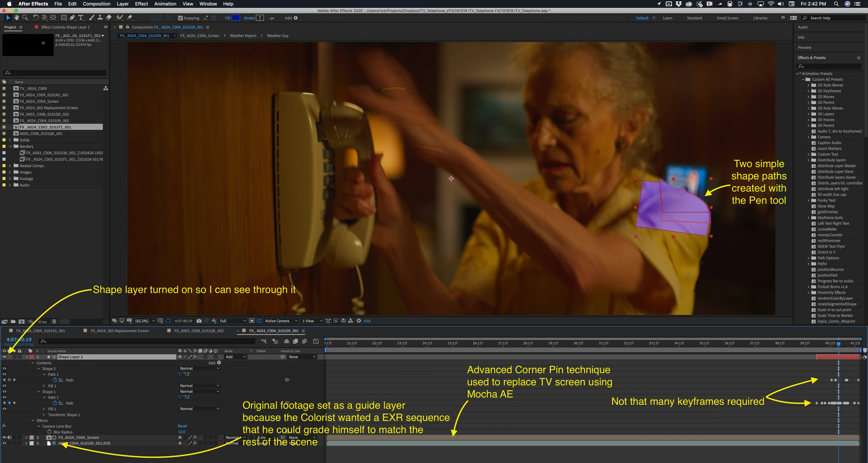Enable Motion Blur switch in timeline
This screenshot has width=868, height=463.
pyautogui.click(x=304, y=341)
